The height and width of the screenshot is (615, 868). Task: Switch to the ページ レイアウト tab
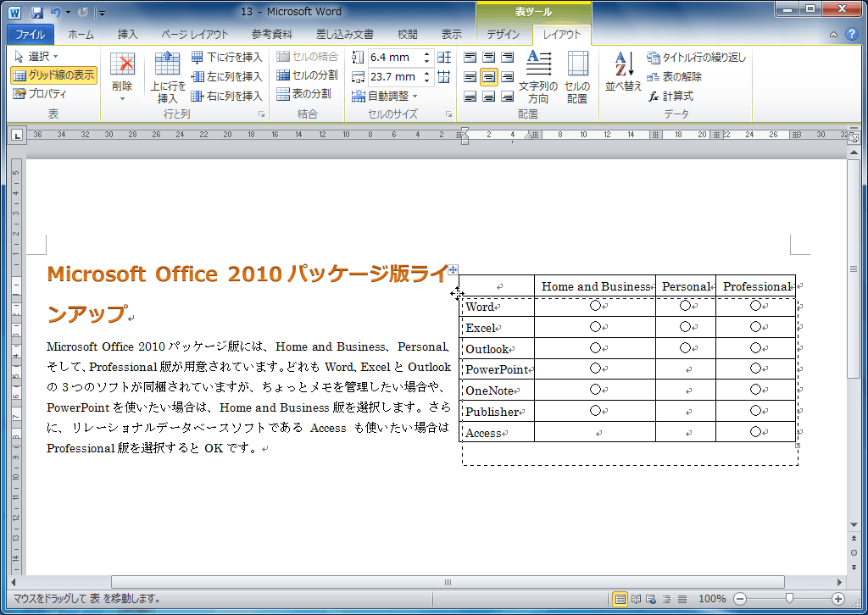[194, 34]
